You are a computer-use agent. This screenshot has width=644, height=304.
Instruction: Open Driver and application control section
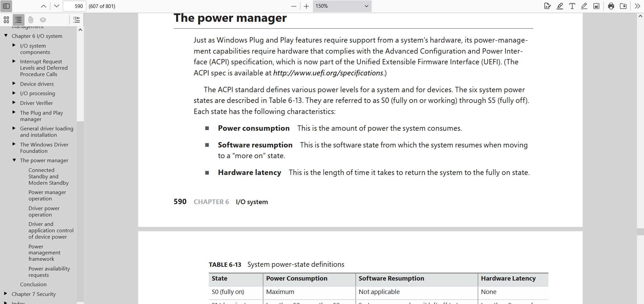point(51,231)
